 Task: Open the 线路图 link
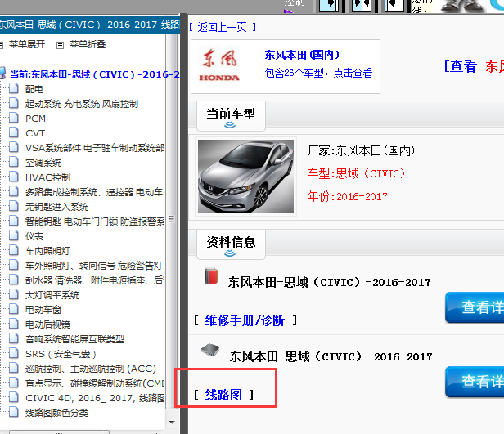[x=223, y=395]
